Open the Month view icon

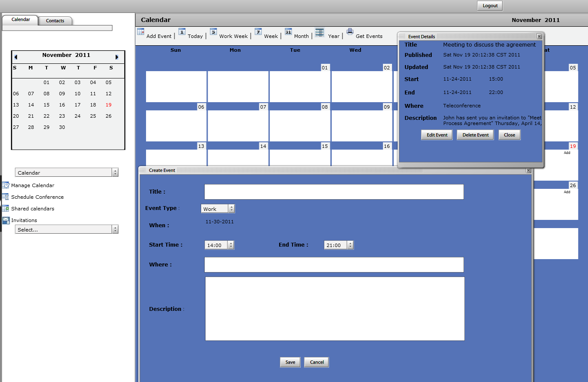tap(288, 31)
